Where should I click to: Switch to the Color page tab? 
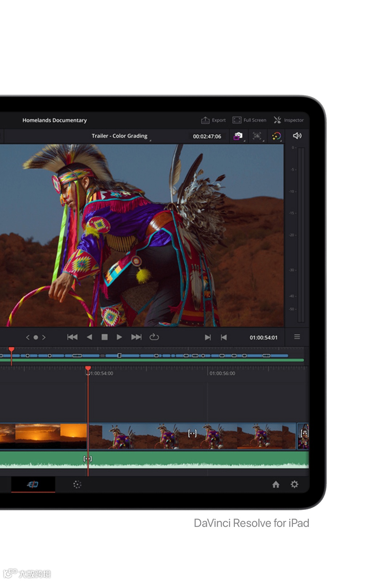tap(77, 484)
